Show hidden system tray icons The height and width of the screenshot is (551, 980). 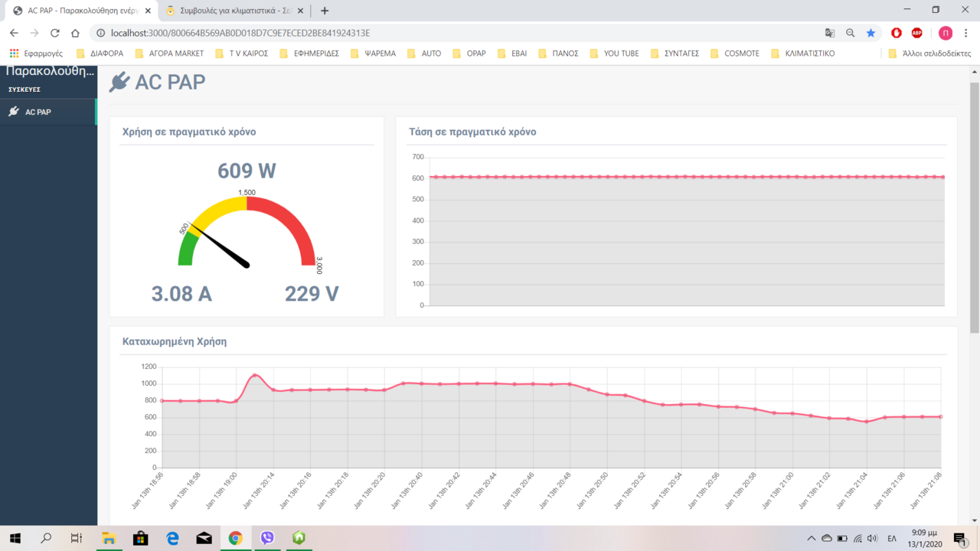pyautogui.click(x=812, y=538)
